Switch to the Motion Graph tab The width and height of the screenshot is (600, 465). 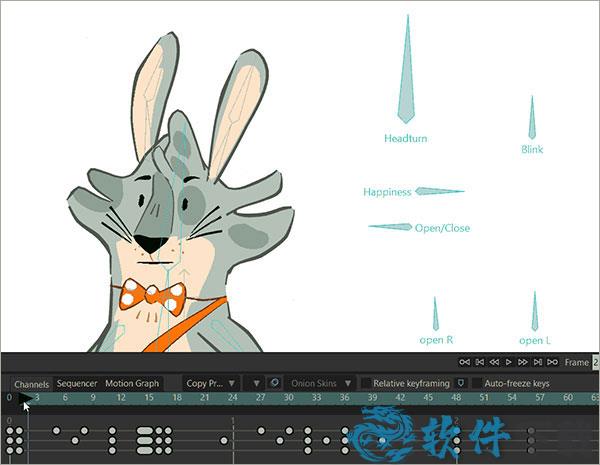click(x=132, y=383)
